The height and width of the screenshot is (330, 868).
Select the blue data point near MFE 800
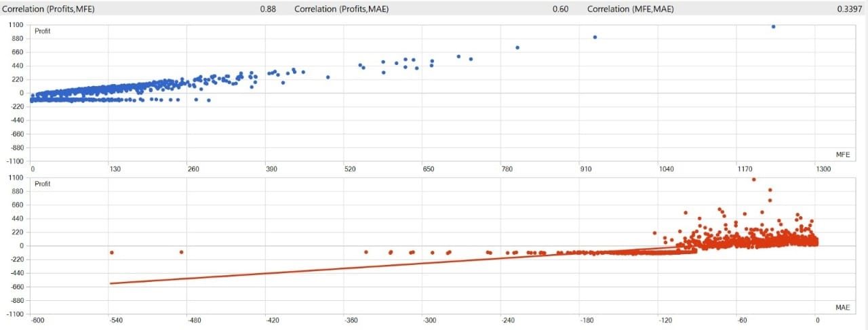(517, 47)
